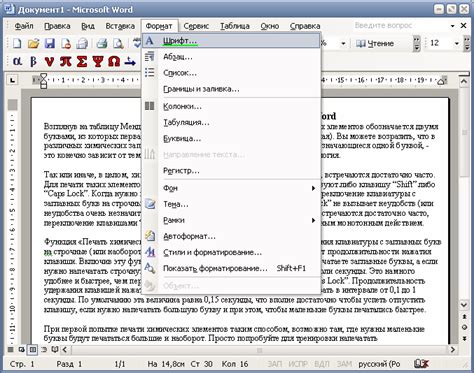Choose Показать форматирование... entry
474x373 pixels.
(x=231, y=269)
